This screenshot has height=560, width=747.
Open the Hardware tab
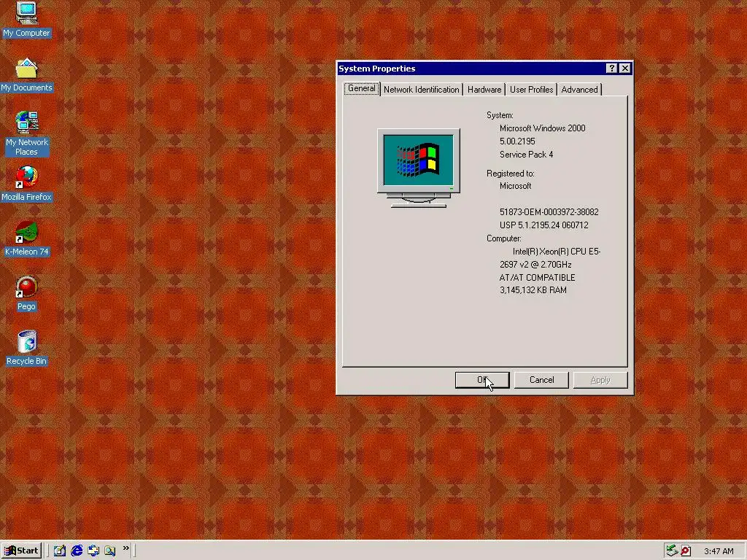tap(484, 90)
